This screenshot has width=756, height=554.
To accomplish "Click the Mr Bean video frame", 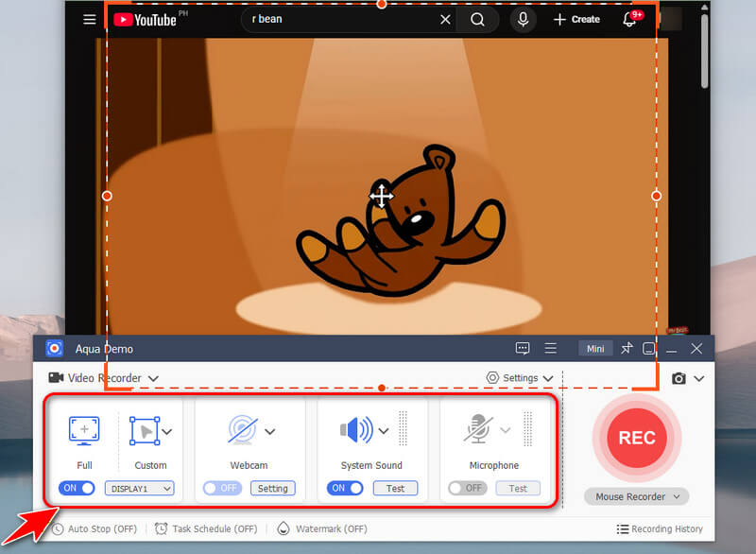I will point(383,185).
